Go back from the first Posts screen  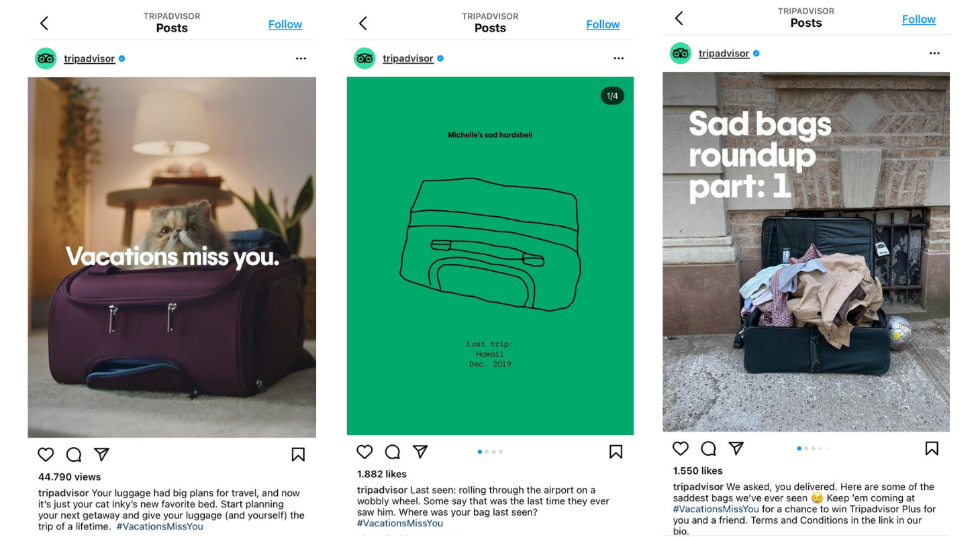tap(44, 23)
